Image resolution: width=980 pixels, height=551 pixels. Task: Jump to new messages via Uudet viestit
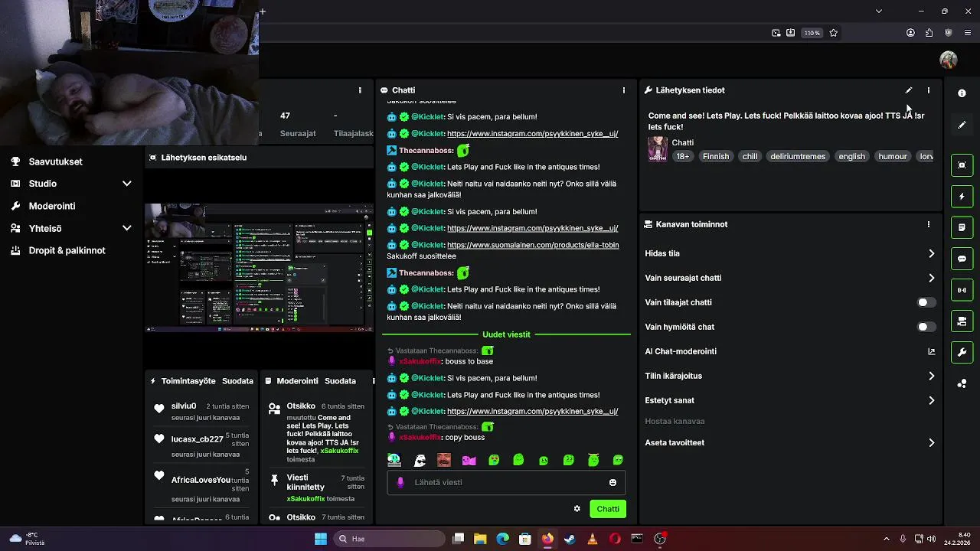[506, 334]
